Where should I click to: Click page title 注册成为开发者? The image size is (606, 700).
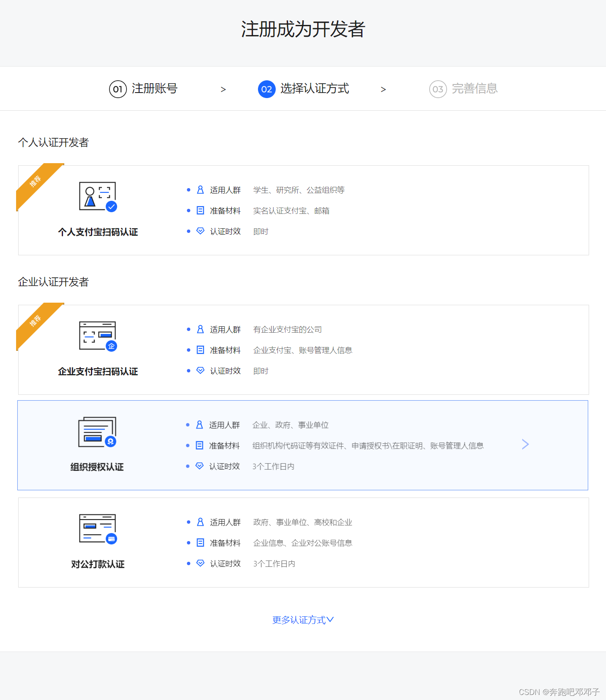(303, 29)
